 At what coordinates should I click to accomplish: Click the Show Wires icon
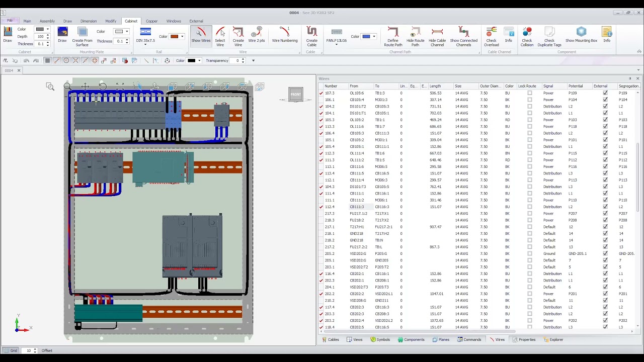[x=201, y=35]
